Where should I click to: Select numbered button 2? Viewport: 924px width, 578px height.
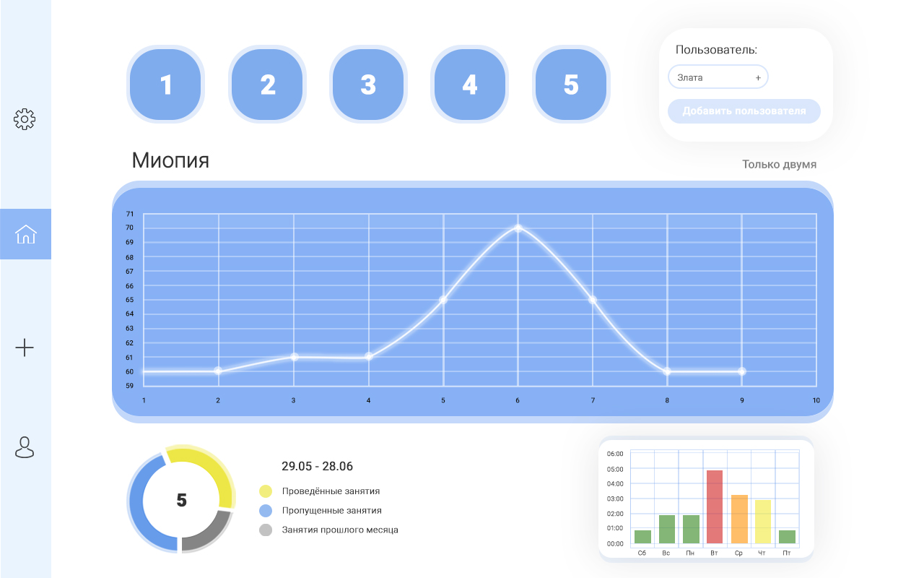coord(268,85)
